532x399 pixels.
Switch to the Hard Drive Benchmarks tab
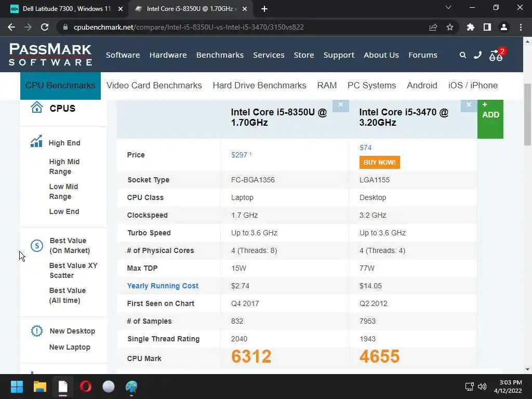tap(260, 86)
